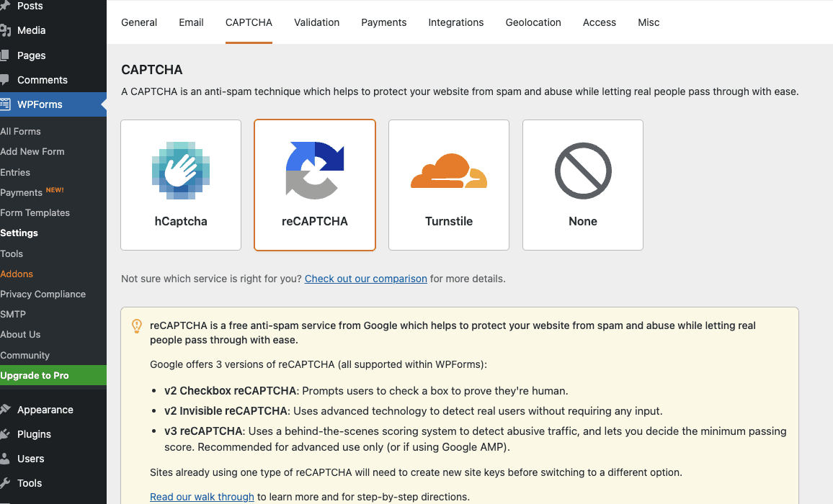Open the Read our walk through link

point(202,497)
